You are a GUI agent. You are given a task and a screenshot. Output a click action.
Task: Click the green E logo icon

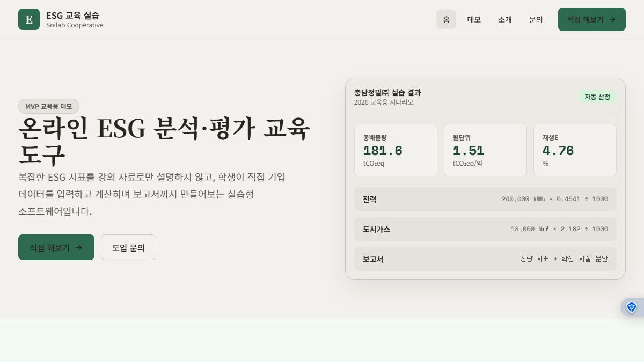pos(29,19)
